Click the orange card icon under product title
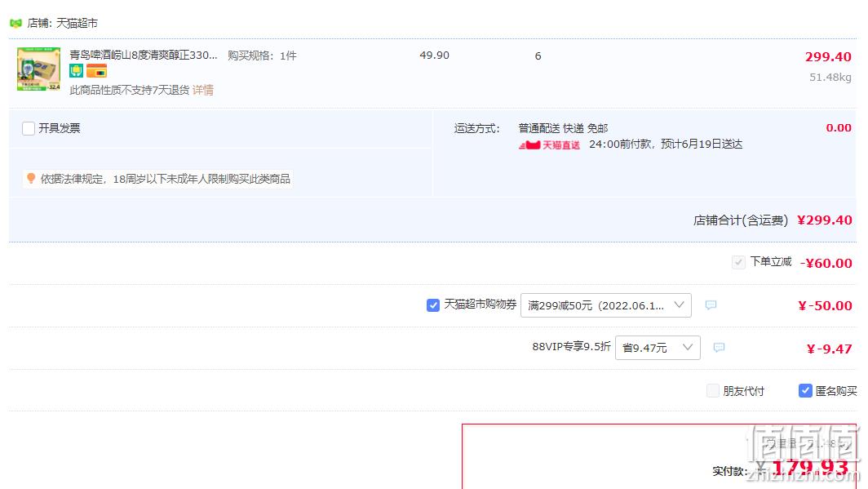The width and height of the screenshot is (868, 489). (96, 71)
